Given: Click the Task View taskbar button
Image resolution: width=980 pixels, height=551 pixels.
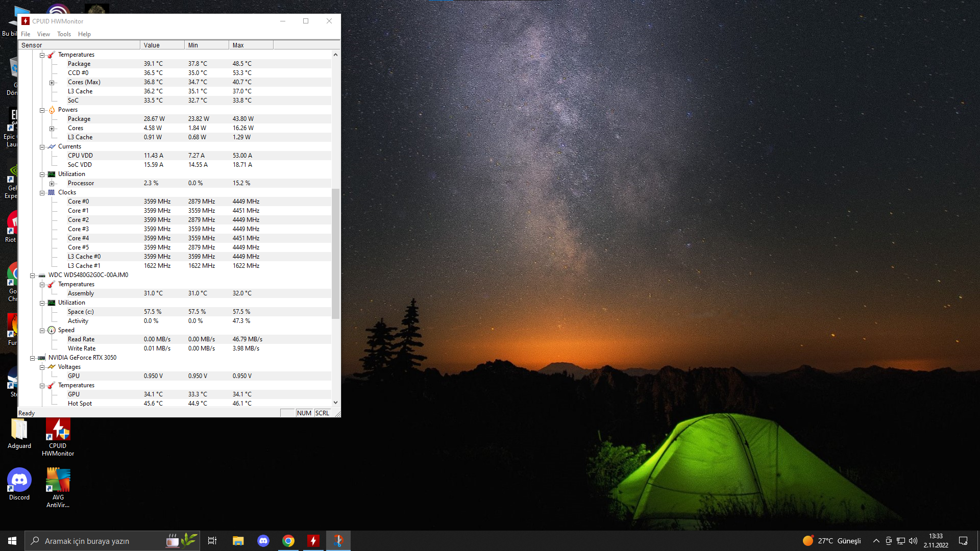Looking at the screenshot, I should (x=212, y=541).
